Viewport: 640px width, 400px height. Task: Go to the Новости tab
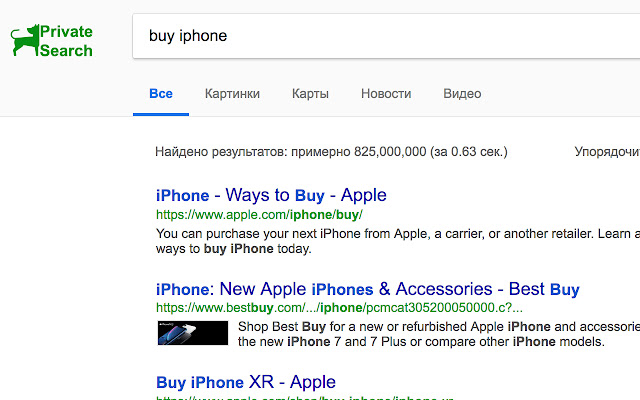coord(386,94)
